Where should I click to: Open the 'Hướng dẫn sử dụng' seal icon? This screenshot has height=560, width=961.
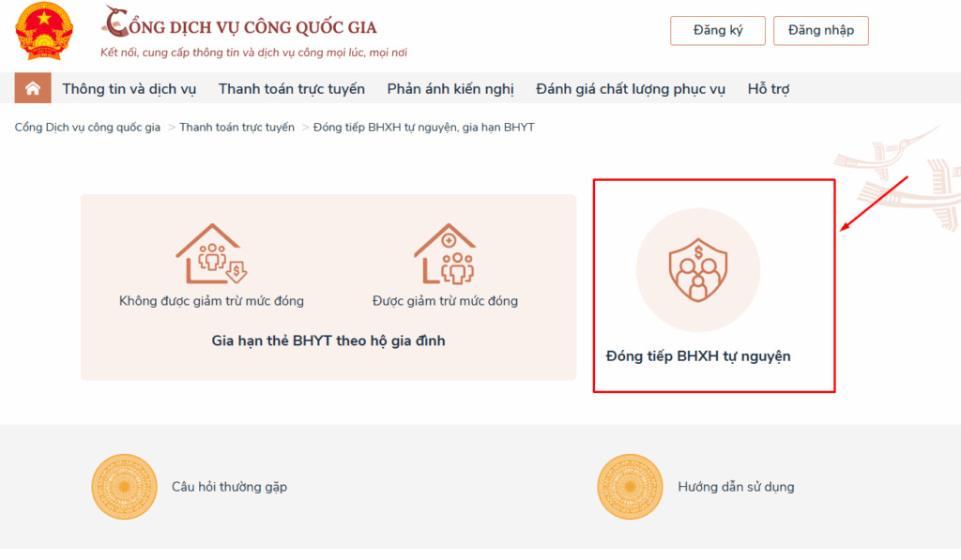tap(630, 487)
